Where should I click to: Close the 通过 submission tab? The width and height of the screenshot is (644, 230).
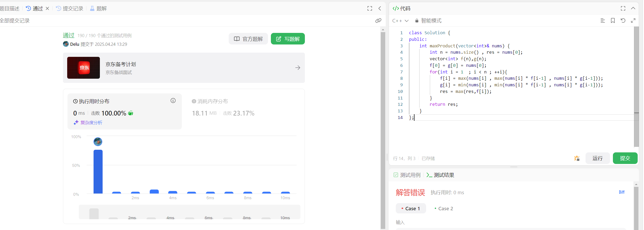47,8
